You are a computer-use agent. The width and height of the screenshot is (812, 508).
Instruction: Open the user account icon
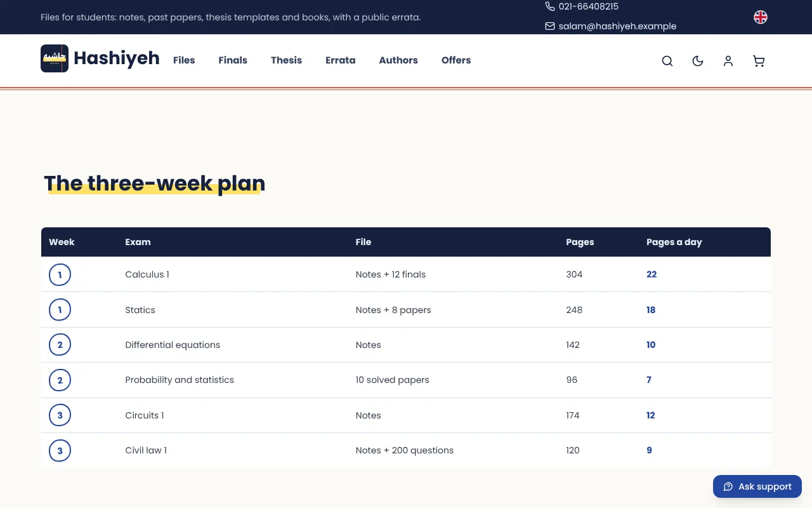[728, 61]
